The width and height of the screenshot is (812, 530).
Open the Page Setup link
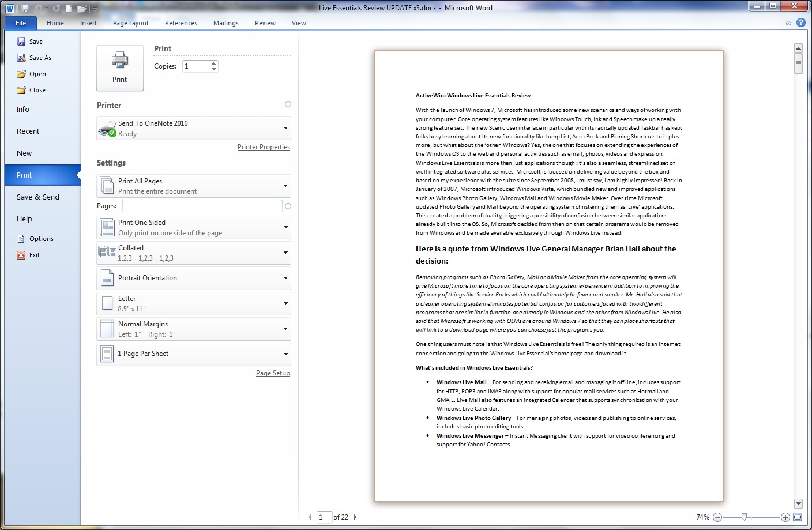pos(273,373)
